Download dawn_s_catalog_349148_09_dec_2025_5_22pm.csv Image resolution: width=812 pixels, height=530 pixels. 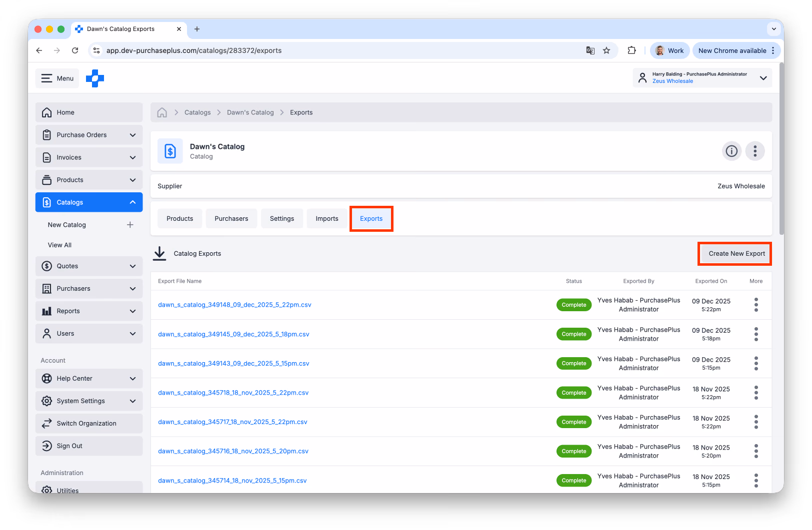click(x=234, y=305)
